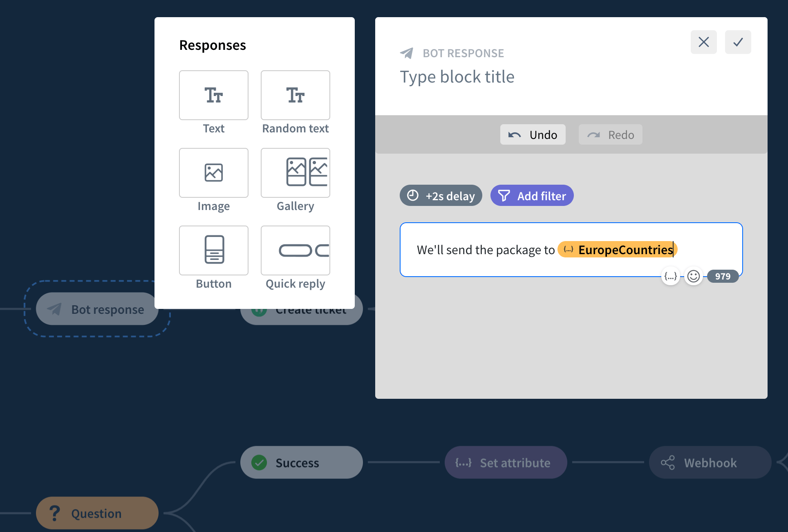Enable Add filter on bot response
Viewport: 788px width, 532px height.
pyautogui.click(x=531, y=195)
